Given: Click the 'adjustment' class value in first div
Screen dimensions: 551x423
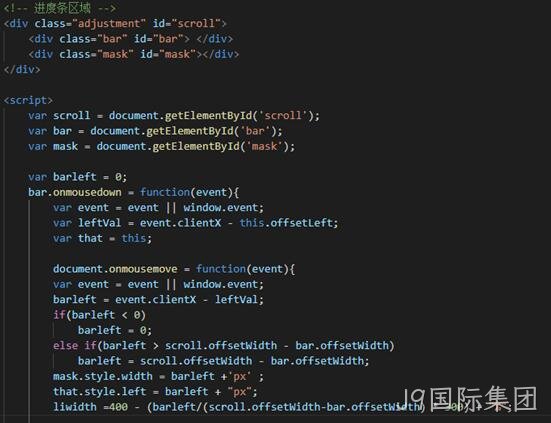Looking at the screenshot, I should [109, 24].
